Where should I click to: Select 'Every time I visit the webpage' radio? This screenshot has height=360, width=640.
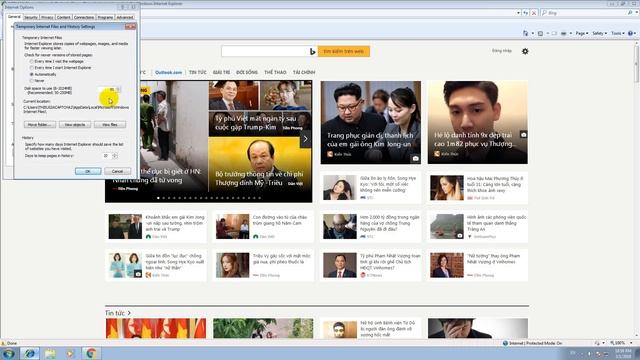coord(31,61)
